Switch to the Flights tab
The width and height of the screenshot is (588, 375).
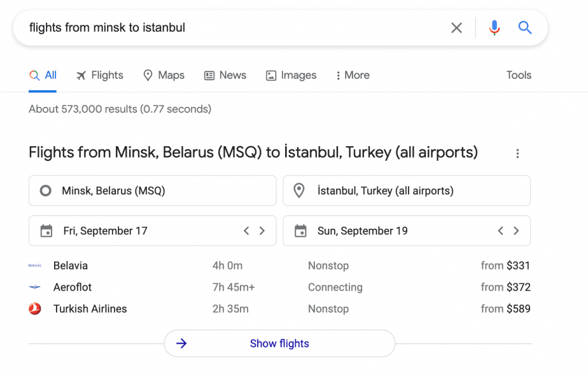pyautogui.click(x=100, y=75)
